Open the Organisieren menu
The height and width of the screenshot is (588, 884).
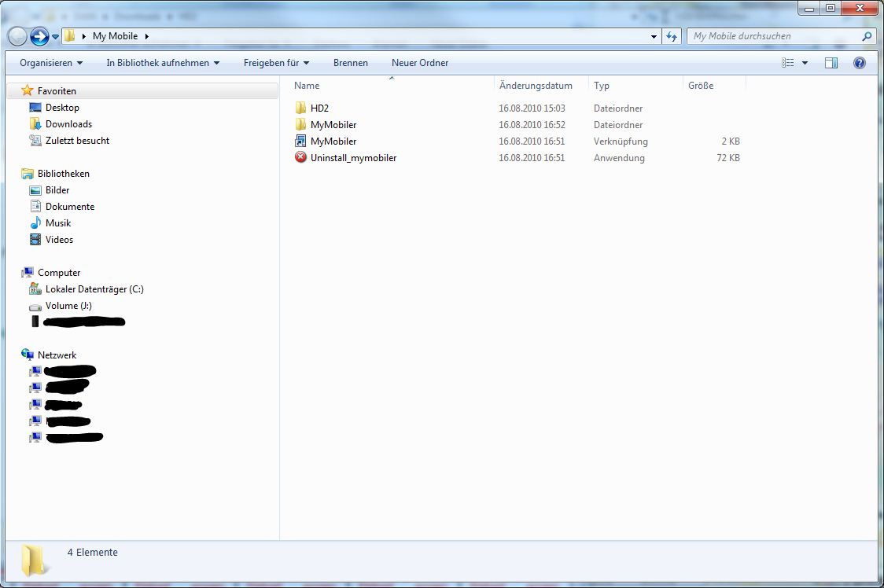[x=51, y=63]
